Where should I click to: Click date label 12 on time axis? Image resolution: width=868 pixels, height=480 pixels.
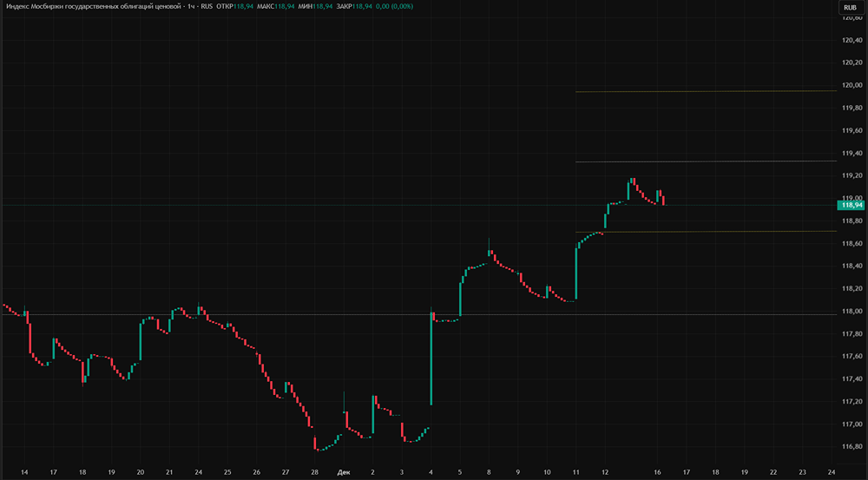tap(605, 472)
